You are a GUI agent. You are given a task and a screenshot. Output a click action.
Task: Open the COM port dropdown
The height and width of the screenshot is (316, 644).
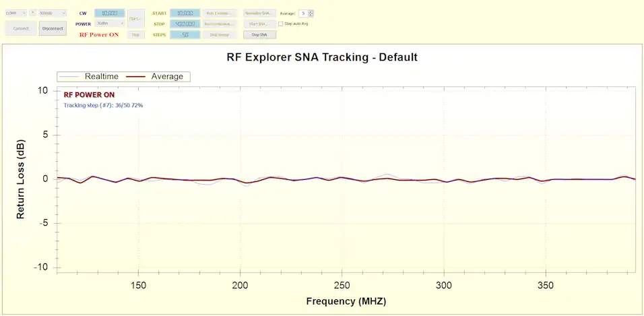point(16,13)
